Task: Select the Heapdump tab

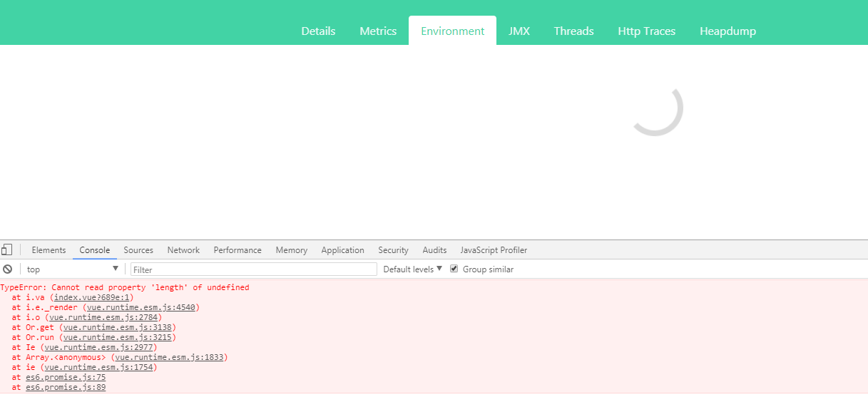Action: (727, 31)
